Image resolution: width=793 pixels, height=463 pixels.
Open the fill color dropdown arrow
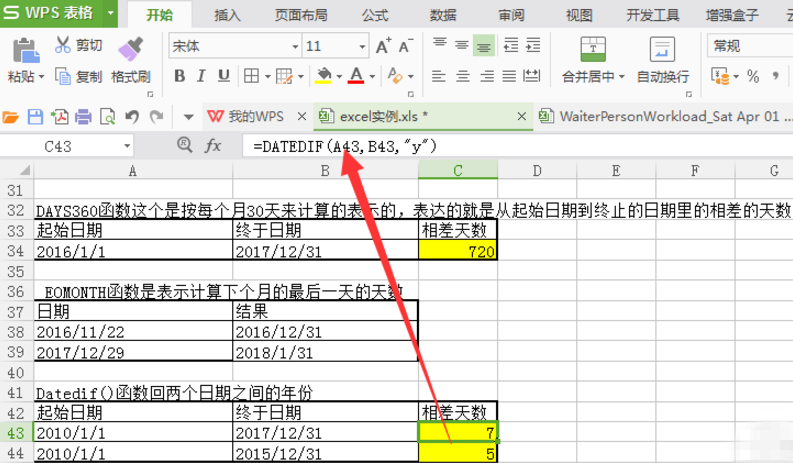click(339, 77)
